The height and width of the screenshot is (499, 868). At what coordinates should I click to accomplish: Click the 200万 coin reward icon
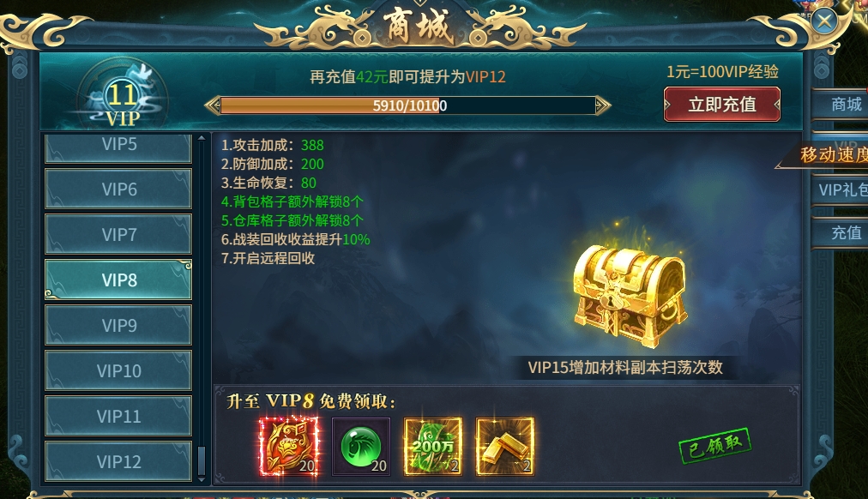(x=433, y=447)
